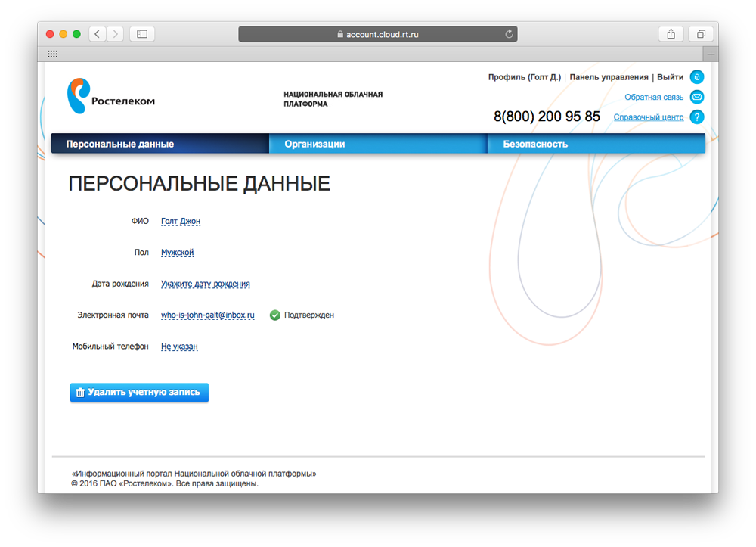
Task: Click the envelope feedback icon
Action: (697, 97)
